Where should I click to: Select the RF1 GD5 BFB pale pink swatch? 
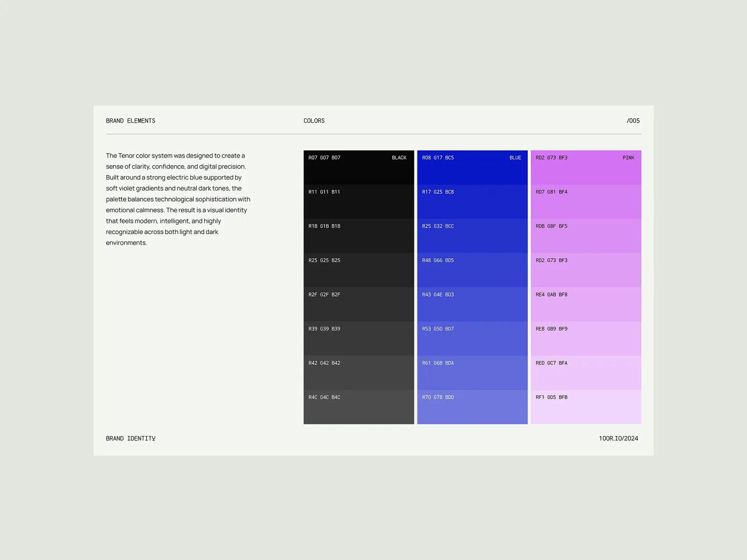(586, 407)
